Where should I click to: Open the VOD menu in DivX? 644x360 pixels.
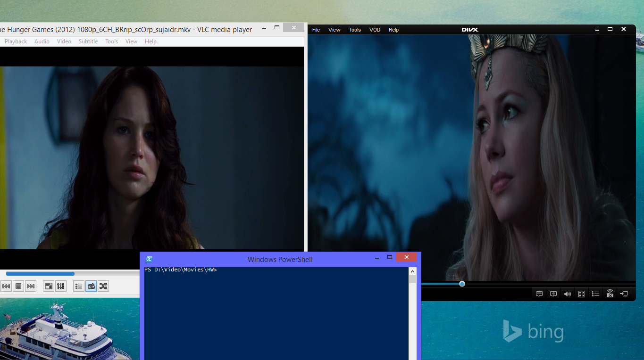tap(375, 30)
